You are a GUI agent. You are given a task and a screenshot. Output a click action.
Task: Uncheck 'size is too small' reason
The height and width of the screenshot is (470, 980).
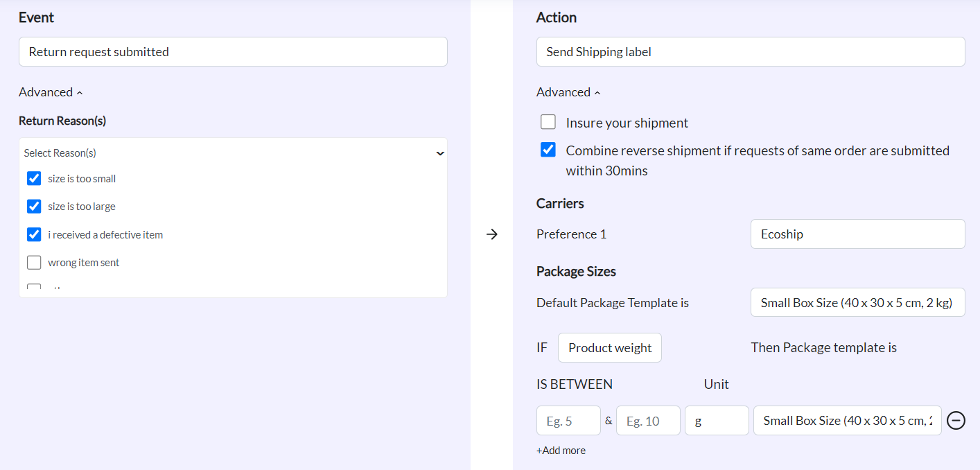pyautogui.click(x=34, y=179)
